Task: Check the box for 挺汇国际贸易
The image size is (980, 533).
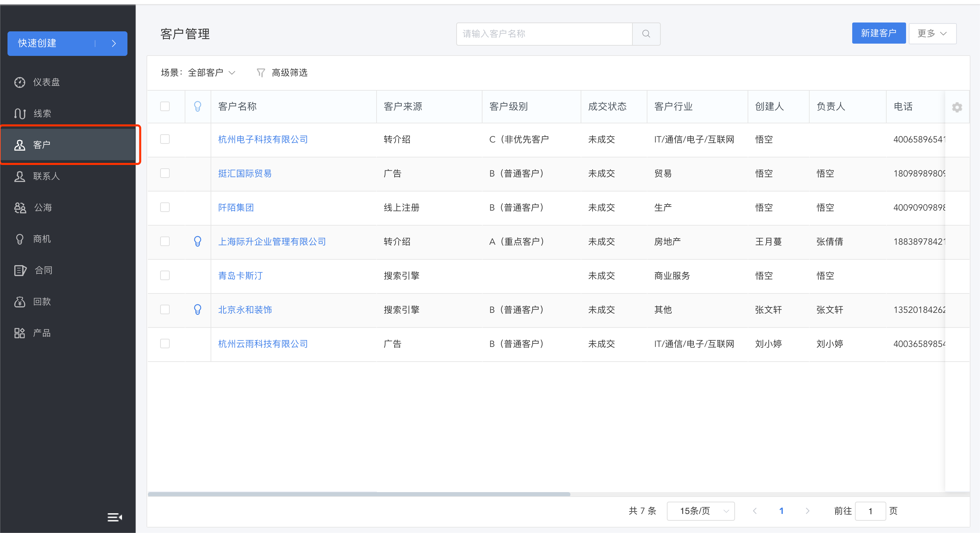Action: (x=165, y=173)
